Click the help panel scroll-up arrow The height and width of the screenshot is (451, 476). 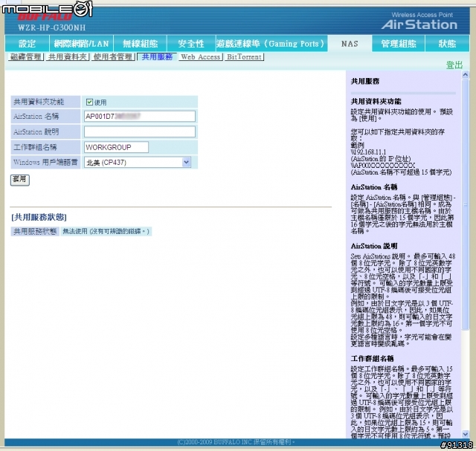(465, 74)
